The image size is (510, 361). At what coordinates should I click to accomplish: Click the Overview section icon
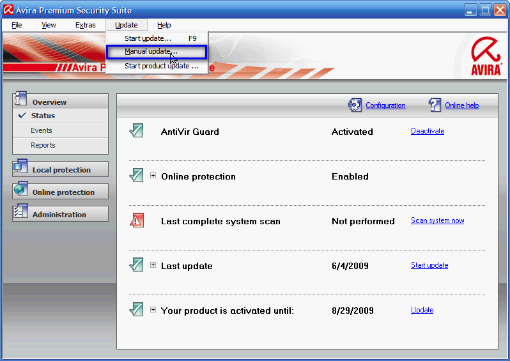[21, 99]
